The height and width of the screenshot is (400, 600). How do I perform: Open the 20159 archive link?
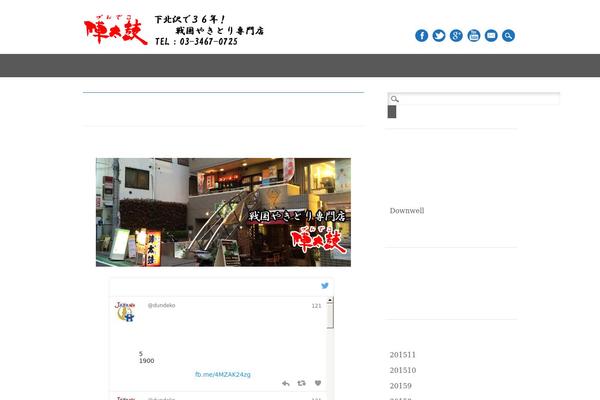tap(401, 386)
